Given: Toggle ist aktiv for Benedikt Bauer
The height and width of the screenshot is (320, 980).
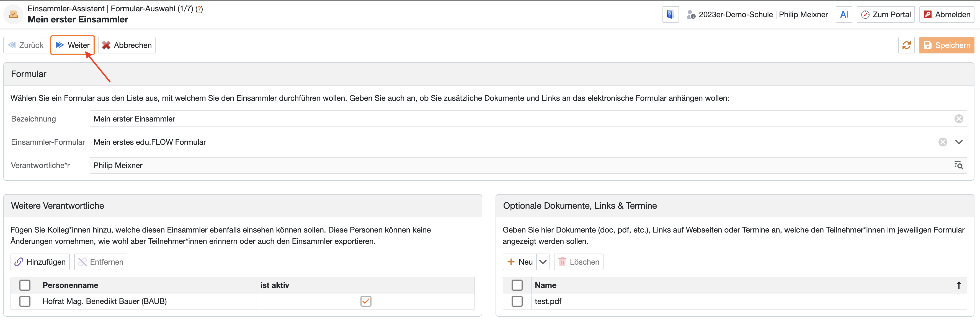Looking at the screenshot, I should click(366, 301).
